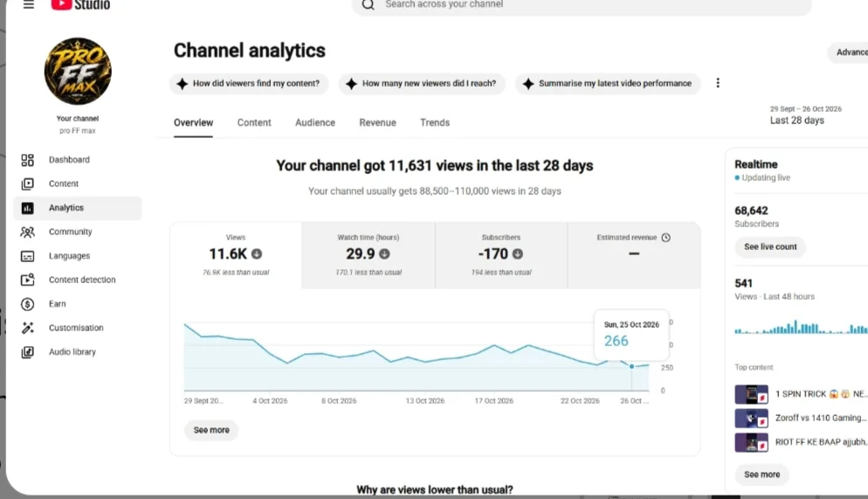Click the 'RIOT FF KE BAAP ajjubh' title
The height and width of the screenshot is (499, 868).
820,442
